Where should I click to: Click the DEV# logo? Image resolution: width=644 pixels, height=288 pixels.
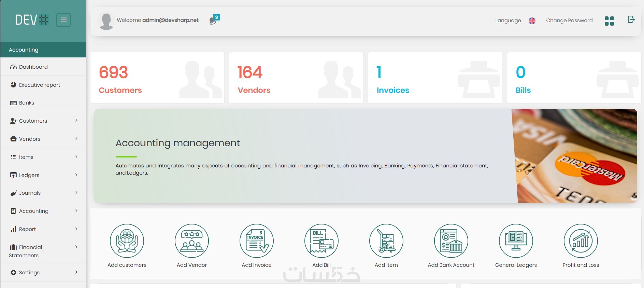32,20
